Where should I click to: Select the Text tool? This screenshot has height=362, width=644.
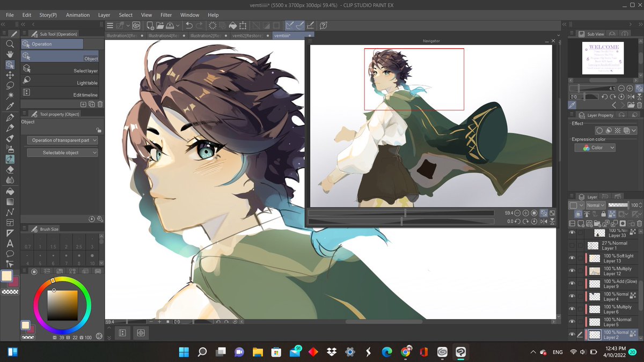click(x=10, y=243)
